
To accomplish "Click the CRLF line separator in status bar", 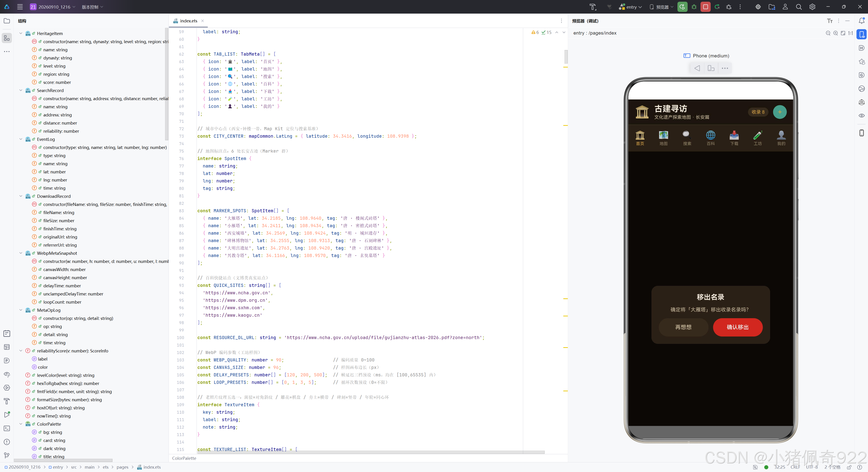I will pyautogui.click(x=795, y=467).
